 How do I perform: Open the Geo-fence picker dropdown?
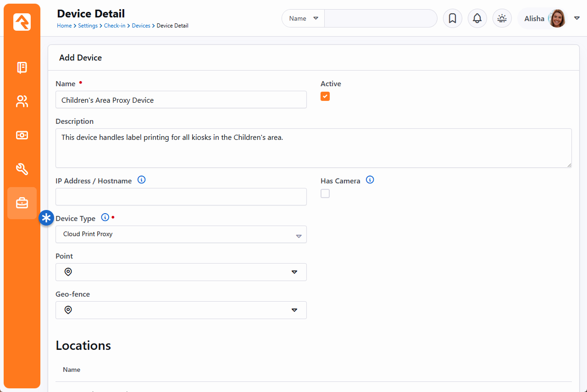tap(181, 310)
